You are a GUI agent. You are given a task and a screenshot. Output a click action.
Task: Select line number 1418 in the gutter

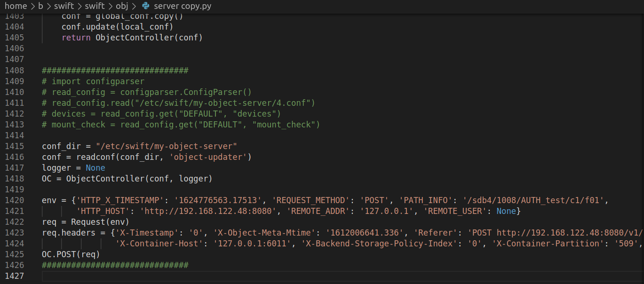pyautogui.click(x=14, y=179)
